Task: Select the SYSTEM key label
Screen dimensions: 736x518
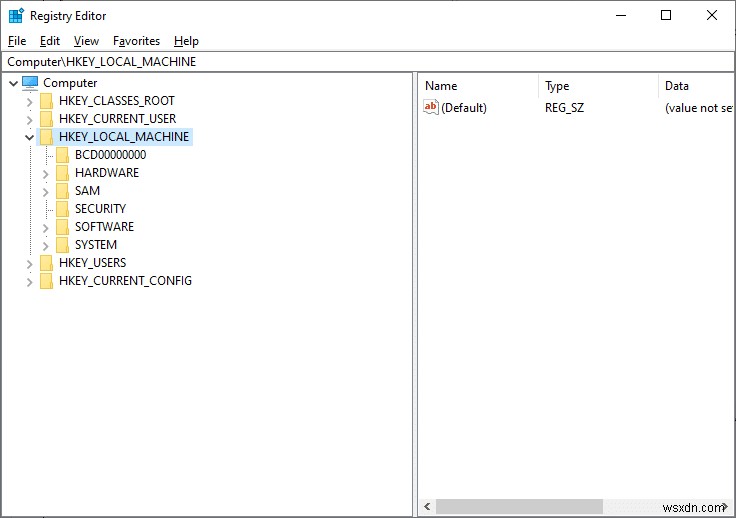Action: 96,245
